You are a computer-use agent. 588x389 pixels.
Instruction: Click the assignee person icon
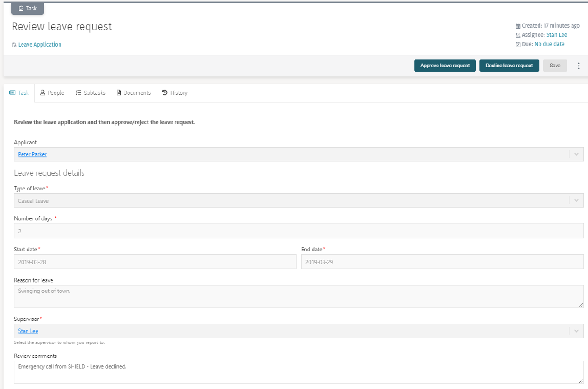point(518,35)
